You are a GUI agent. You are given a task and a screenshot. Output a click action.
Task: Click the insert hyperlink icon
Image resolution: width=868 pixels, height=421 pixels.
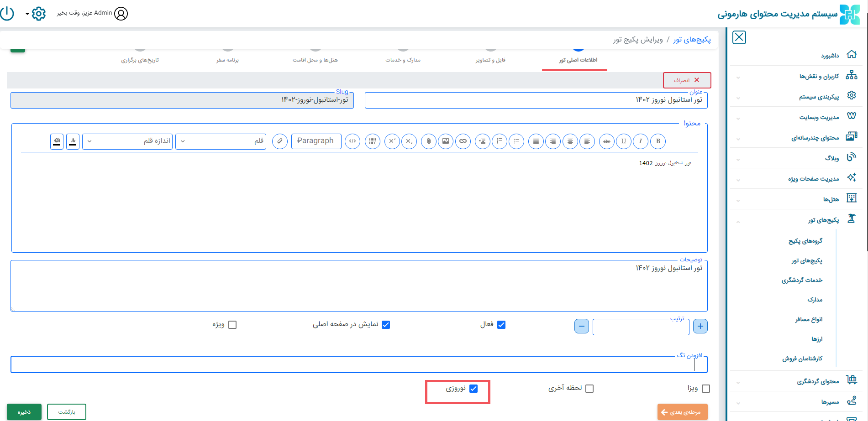click(x=463, y=141)
